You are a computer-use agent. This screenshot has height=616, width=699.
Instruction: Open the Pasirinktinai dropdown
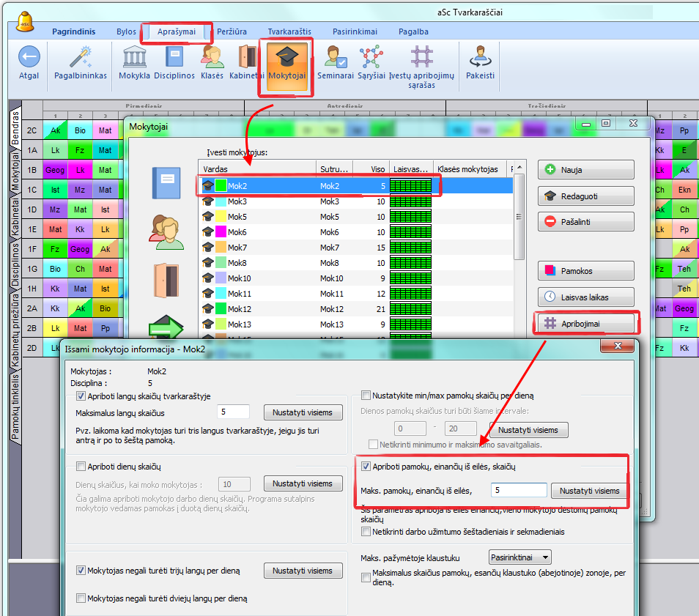[519, 558]
